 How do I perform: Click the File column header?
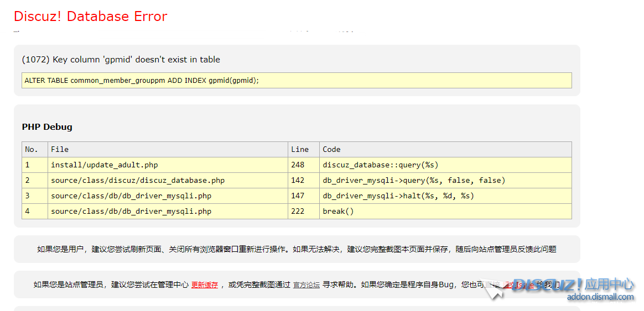(x=60, y=150)
